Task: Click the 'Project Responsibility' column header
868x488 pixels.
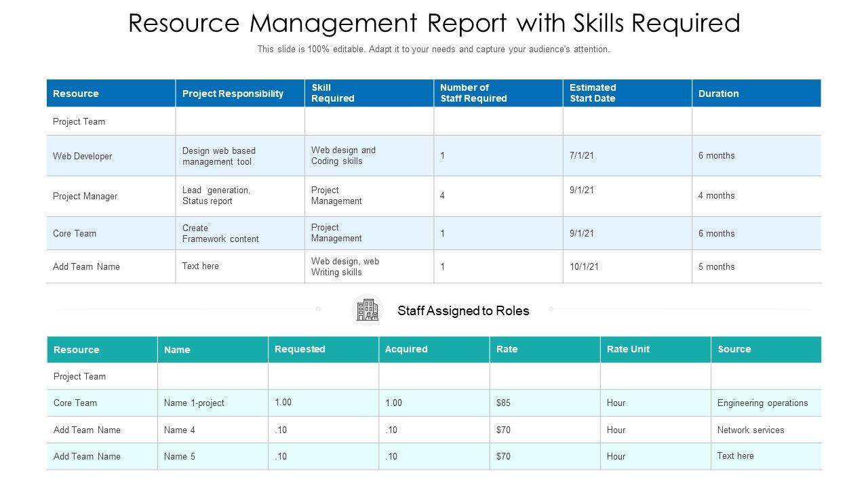Action: 240,94
